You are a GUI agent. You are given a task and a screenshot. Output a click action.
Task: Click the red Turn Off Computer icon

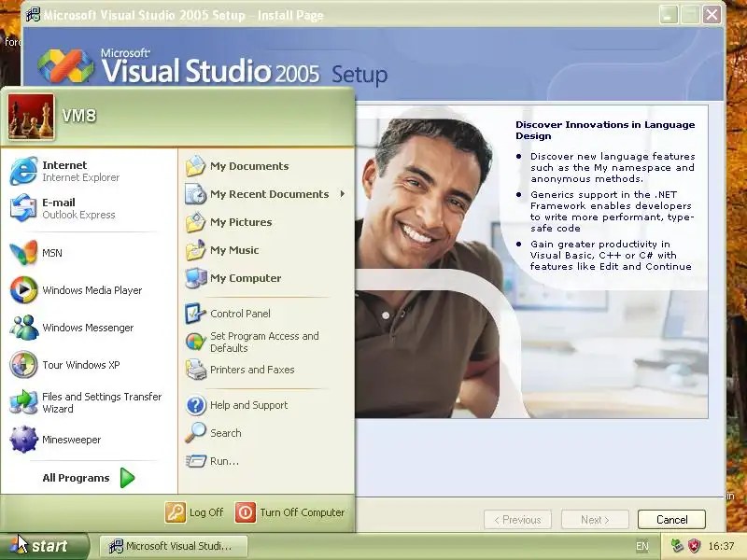pos(246,512)
